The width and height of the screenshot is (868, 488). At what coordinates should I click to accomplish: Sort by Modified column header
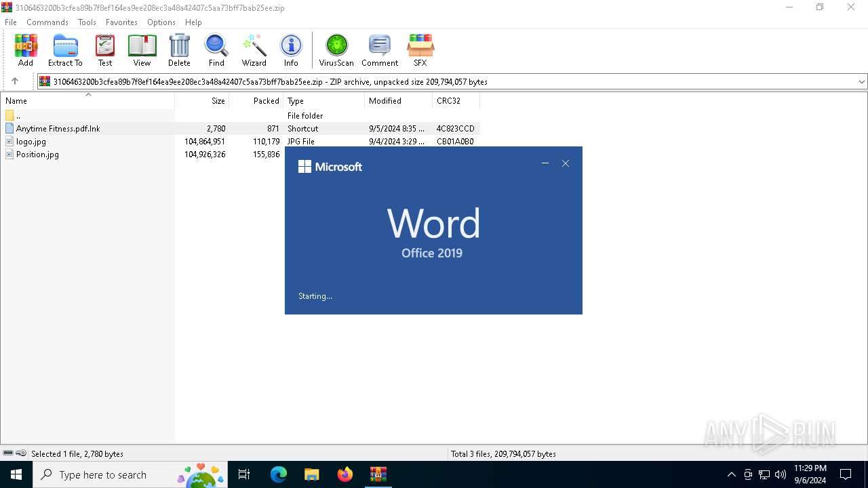(399, 100)
